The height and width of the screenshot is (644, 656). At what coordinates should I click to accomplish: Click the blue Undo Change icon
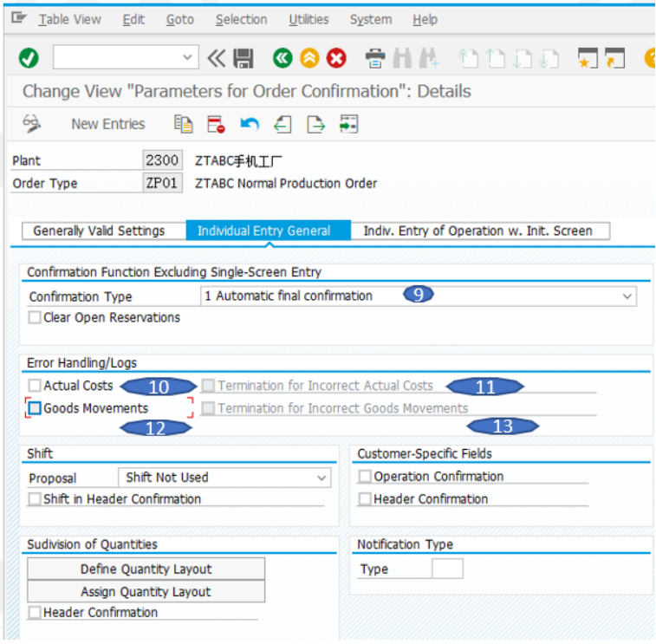click(250, 124)
